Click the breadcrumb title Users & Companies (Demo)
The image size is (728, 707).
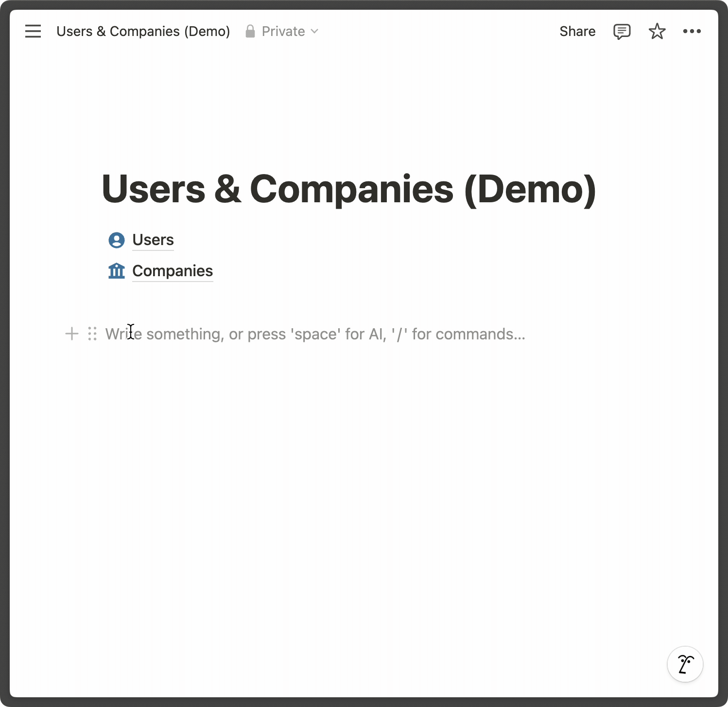point(143,32)
